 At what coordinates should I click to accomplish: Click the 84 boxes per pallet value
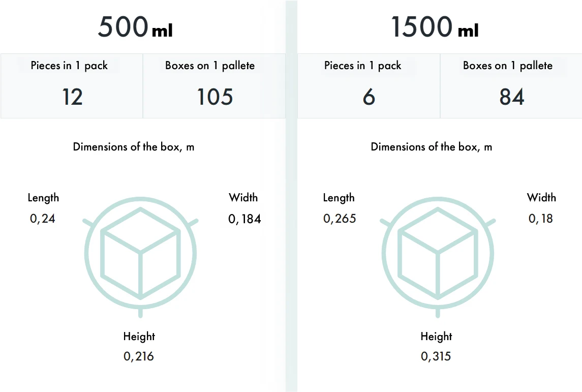click(x=512, y=97)
